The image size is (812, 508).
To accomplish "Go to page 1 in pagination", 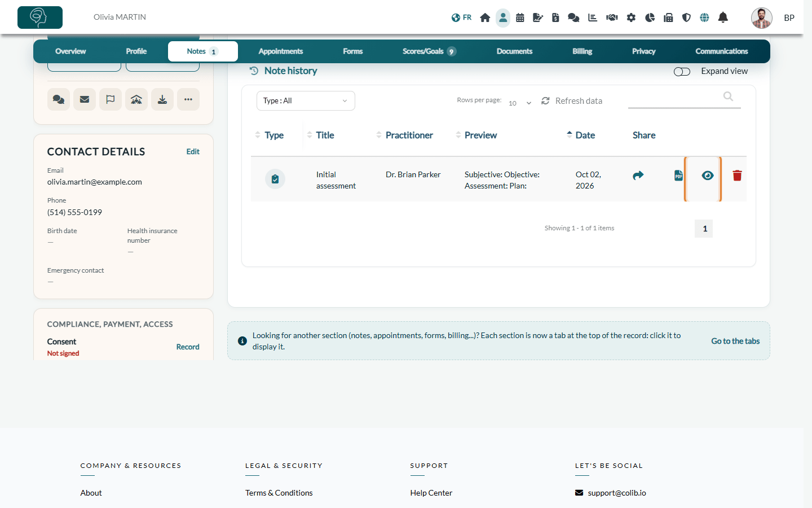I will coord(704,229).
